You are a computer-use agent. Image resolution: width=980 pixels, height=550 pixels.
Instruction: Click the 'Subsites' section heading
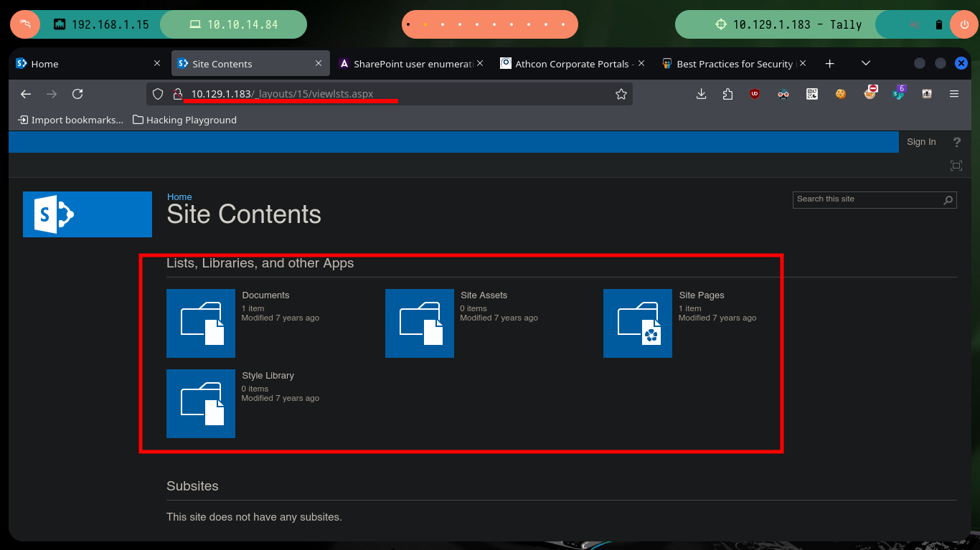click(x=192, y=486)
